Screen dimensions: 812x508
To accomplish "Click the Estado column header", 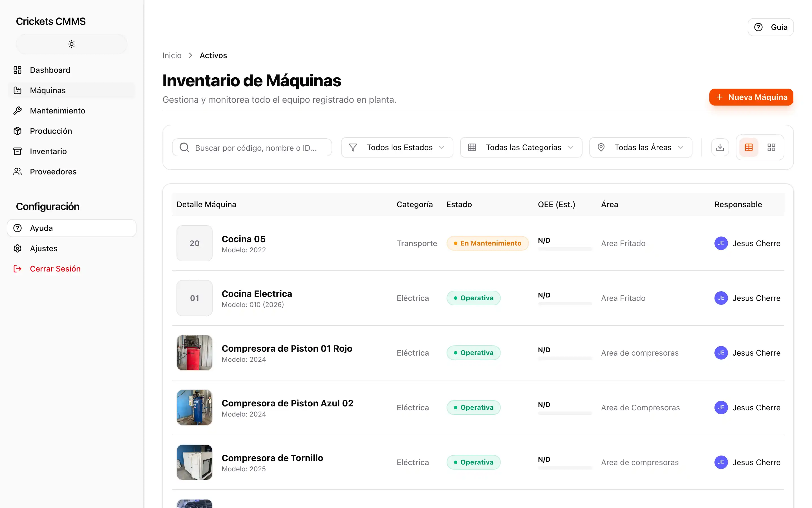I will pyautogui.click(x=459, y=204).
